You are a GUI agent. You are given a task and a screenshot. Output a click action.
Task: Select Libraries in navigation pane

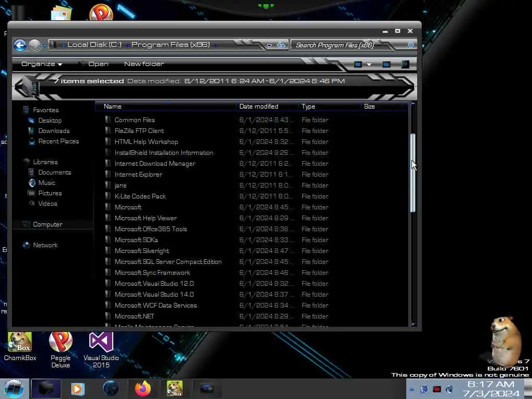45,162
